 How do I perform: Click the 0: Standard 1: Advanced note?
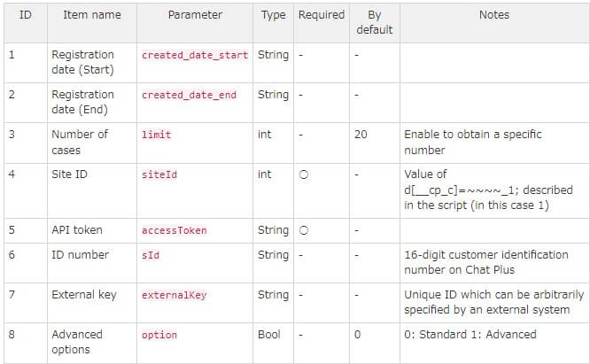tap(470, 334)
